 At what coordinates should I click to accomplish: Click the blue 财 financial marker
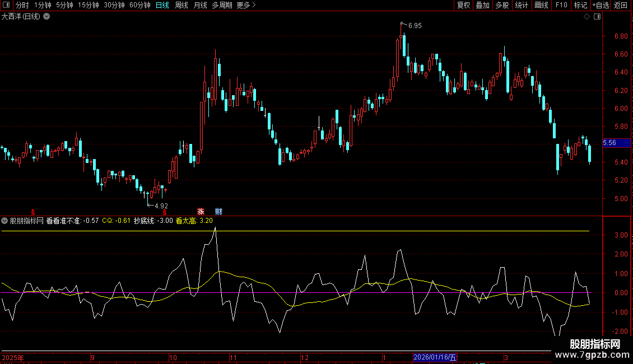tap(218, 212)
